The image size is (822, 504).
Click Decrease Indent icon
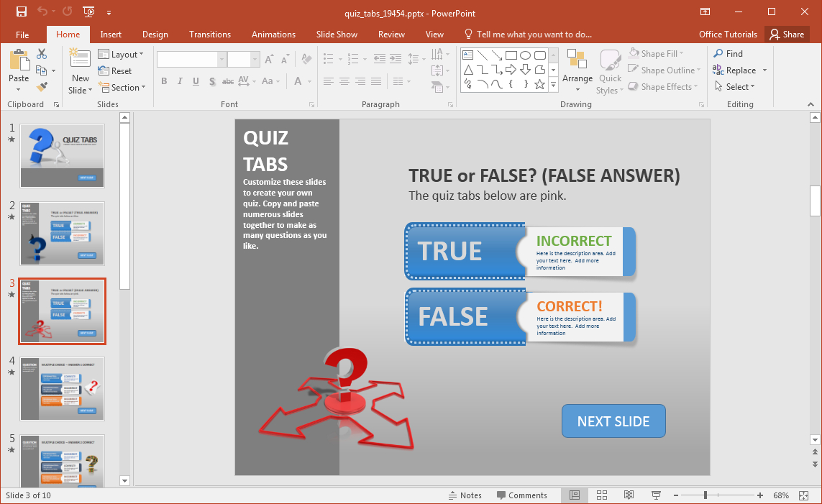point(380,59)
